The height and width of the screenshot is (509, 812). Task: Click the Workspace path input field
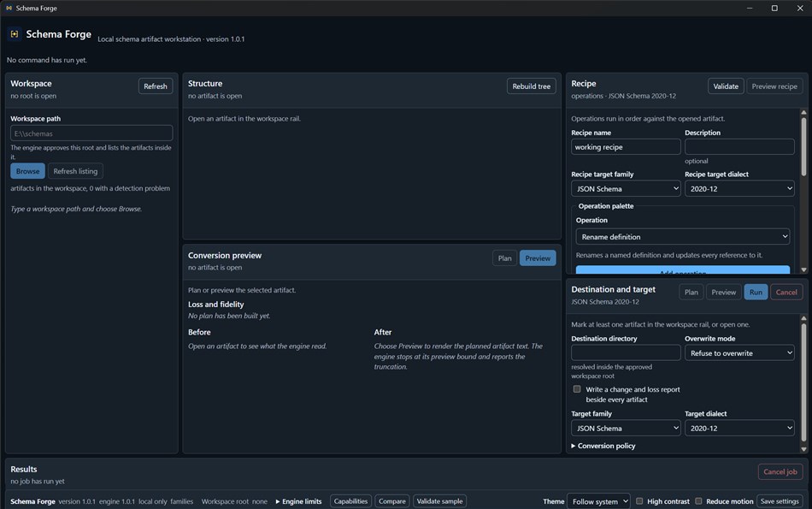(91, 133)
